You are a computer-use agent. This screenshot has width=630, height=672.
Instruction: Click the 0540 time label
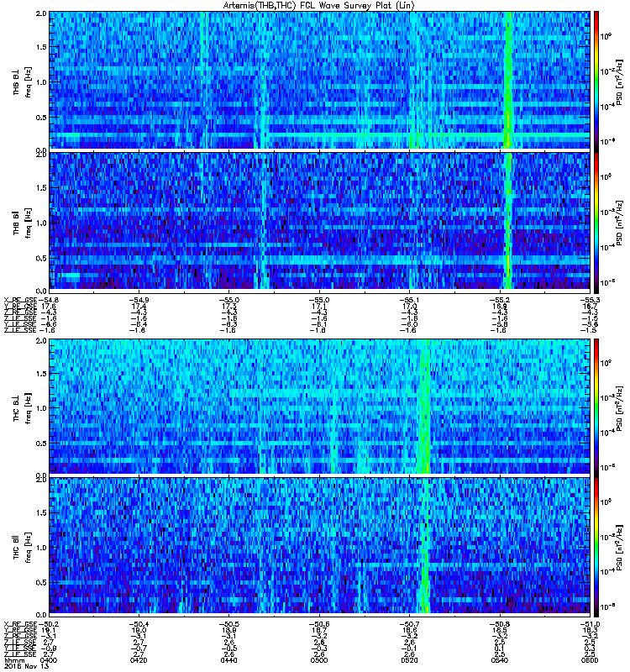click(x=500, y=660)
